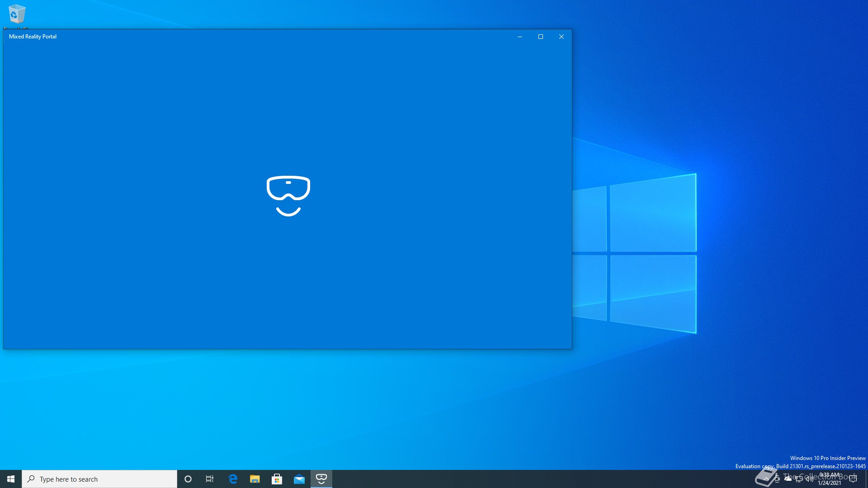
Task: Open the Windows Start menu
Action: (x=11, y=479)
